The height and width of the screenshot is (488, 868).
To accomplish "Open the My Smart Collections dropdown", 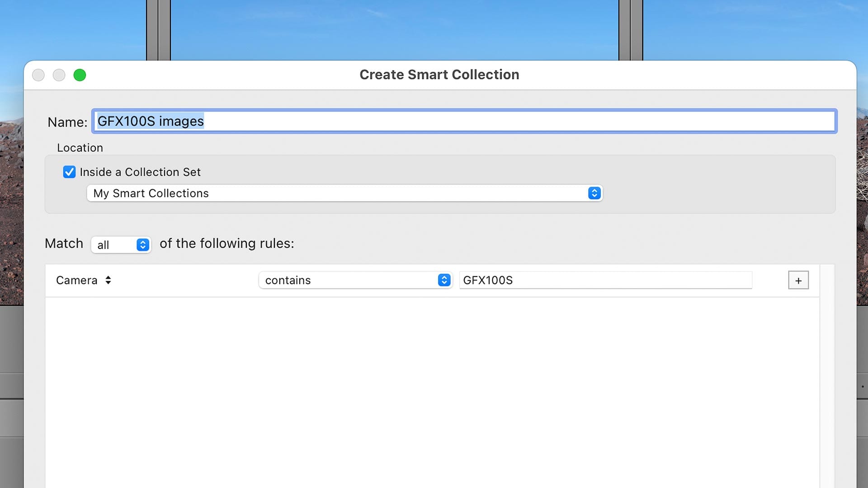I will click(344, 193).
